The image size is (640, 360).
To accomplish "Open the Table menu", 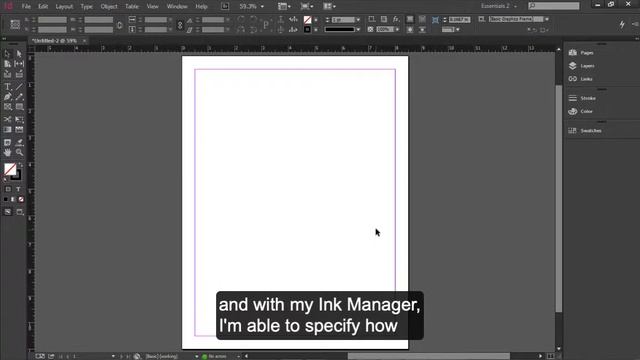I will [x=131, y=7].
